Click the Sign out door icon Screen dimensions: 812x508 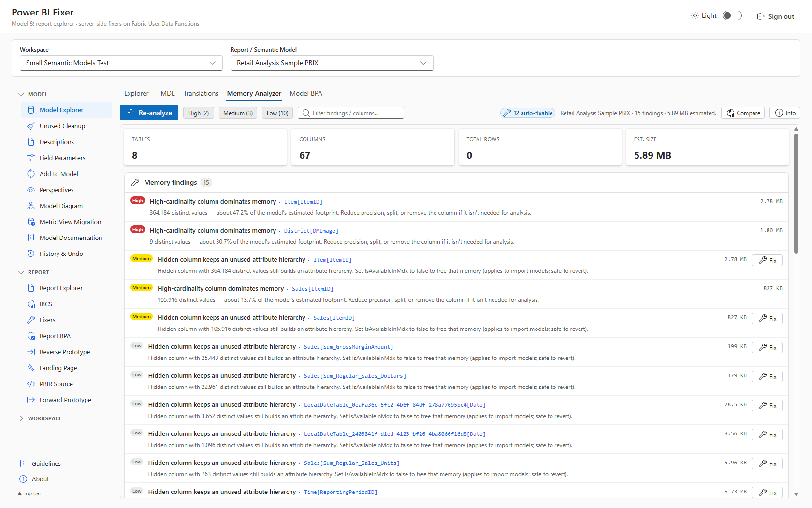click(761, 16)
